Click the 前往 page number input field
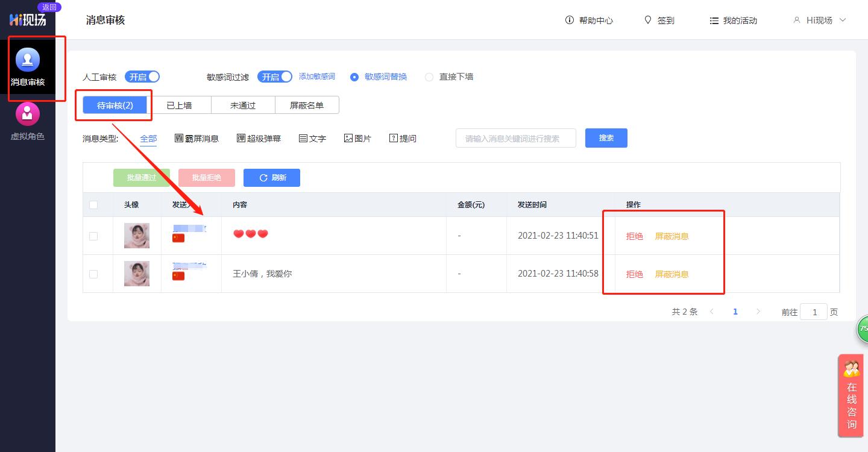 814,312
